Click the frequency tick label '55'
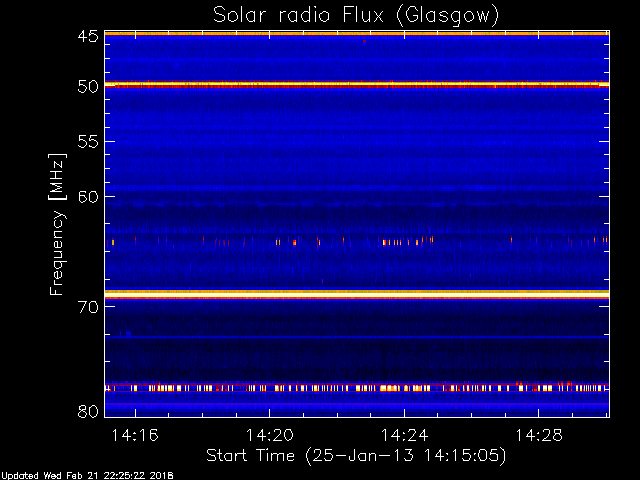640x480 pixels. (x=88, y=142)
